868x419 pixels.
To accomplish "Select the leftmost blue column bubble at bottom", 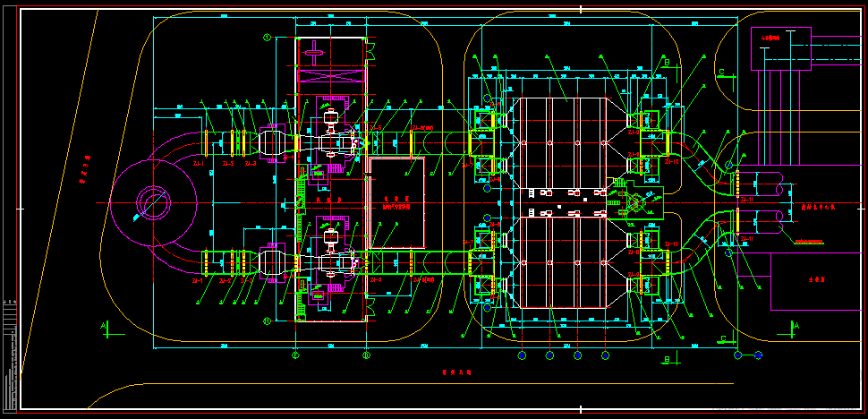I will [521, 355].
